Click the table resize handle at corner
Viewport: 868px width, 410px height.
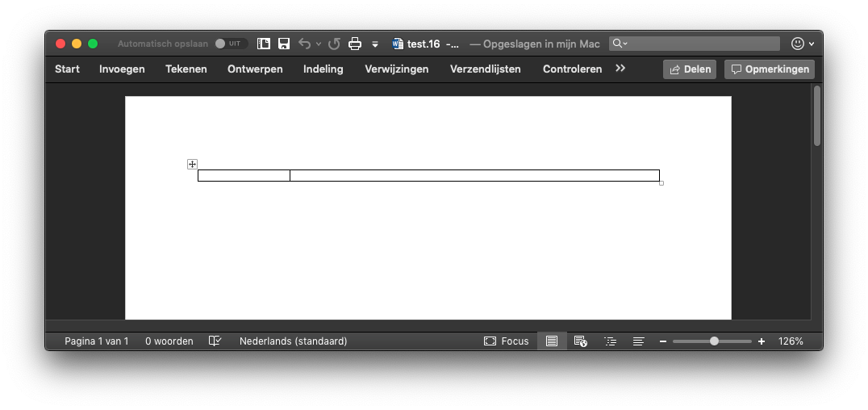(x=661, y=183)
